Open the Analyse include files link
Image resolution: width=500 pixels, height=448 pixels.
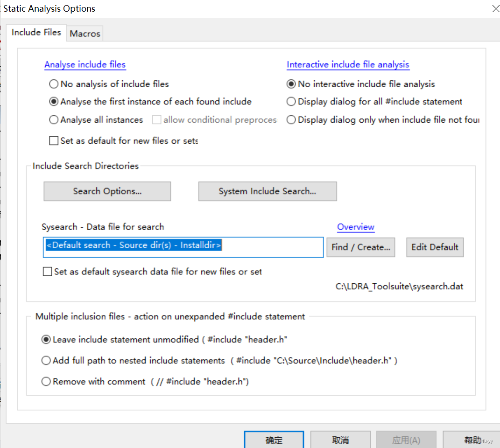tap(85, 64)
